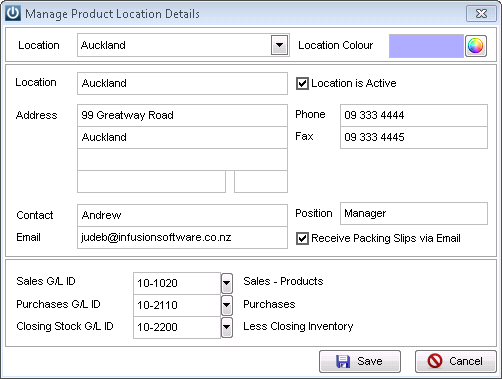
Task: Expand the Purchases G/L ID dropdown
Action: pyautogui.click(x=227, y=305)
